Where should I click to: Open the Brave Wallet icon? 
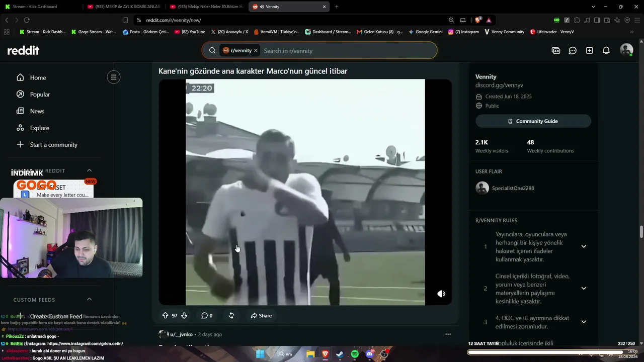pos(607,20)
